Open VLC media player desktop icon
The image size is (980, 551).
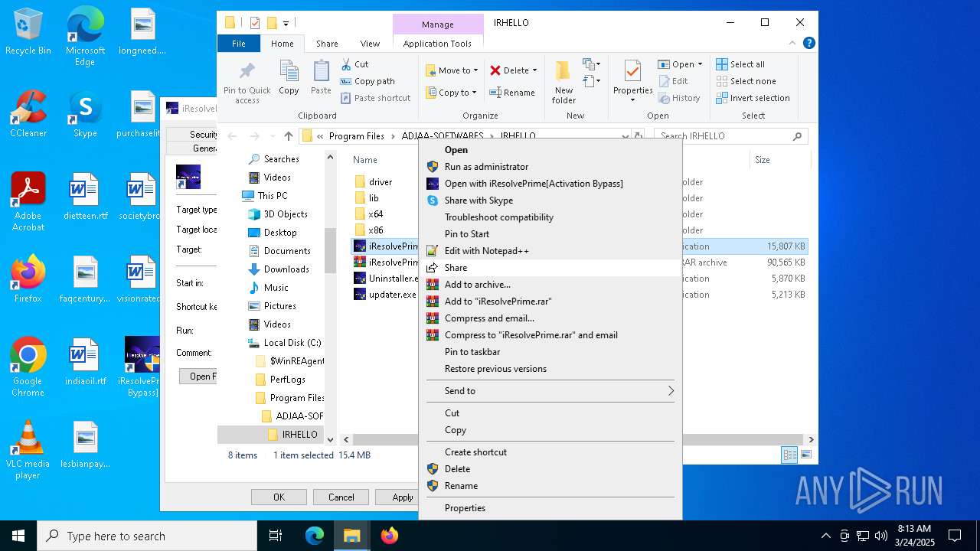point(28,450)
